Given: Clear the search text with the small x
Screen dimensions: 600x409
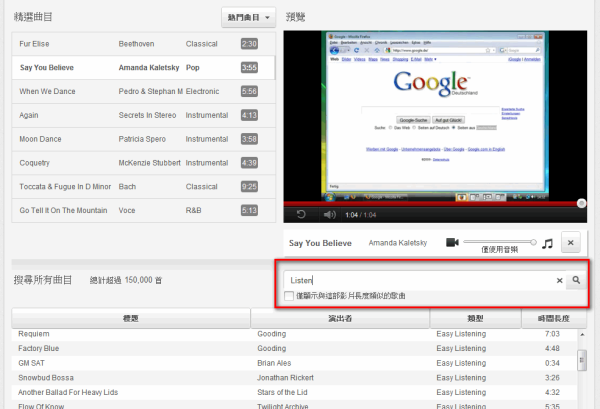Looking at the screenshot, I should [559, 281].
